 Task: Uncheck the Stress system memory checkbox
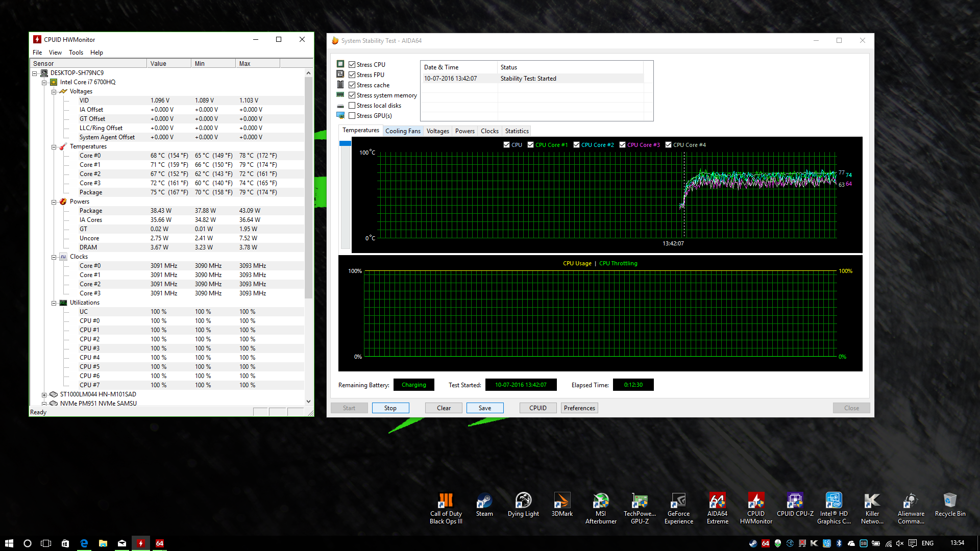[x=352, y=95]
